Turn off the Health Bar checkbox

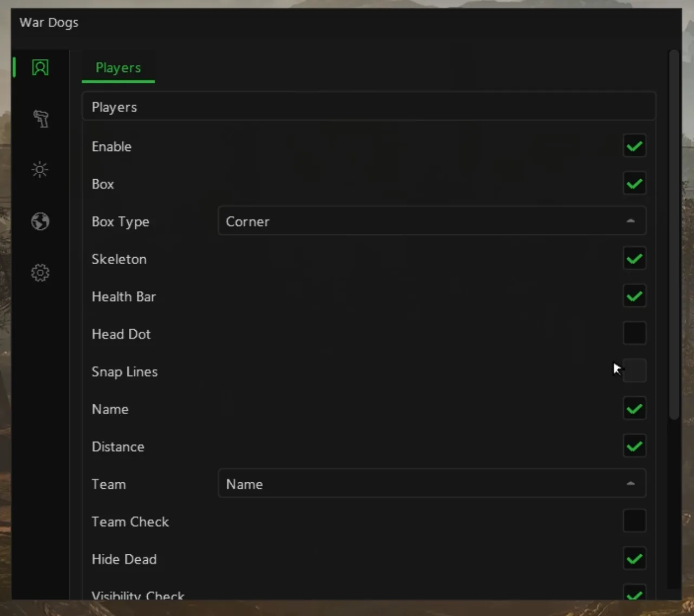(634, 296)
